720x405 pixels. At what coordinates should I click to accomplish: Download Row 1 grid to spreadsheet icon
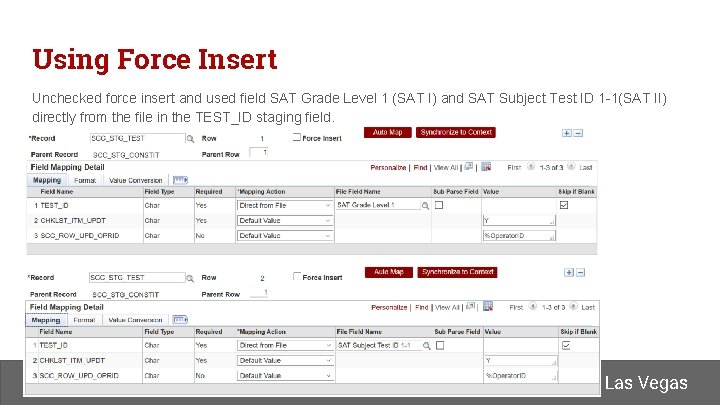pyautogui.click(x=486, y=167)
